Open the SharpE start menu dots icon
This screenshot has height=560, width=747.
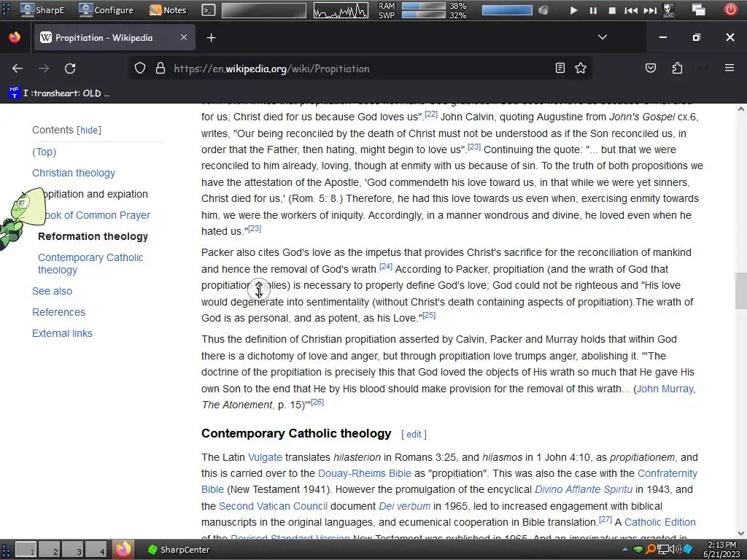click(x=6, y=9)
